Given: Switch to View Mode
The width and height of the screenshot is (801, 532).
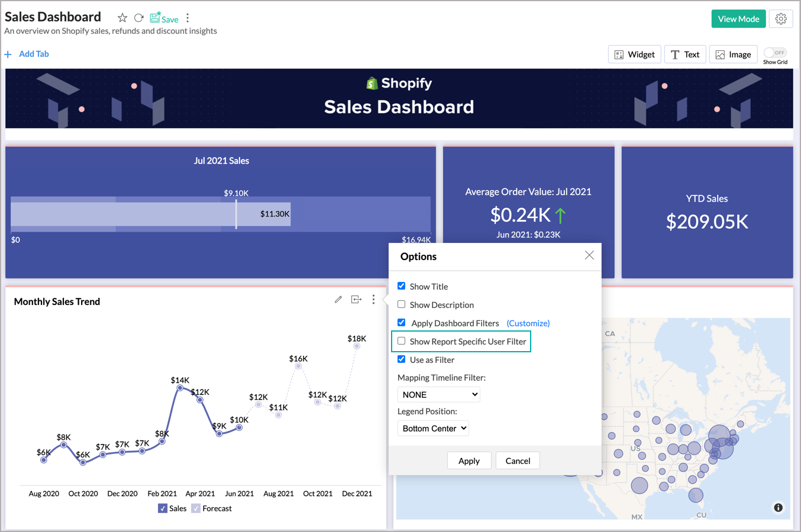Looking at the screenshot, I should (x=738, y=18).
